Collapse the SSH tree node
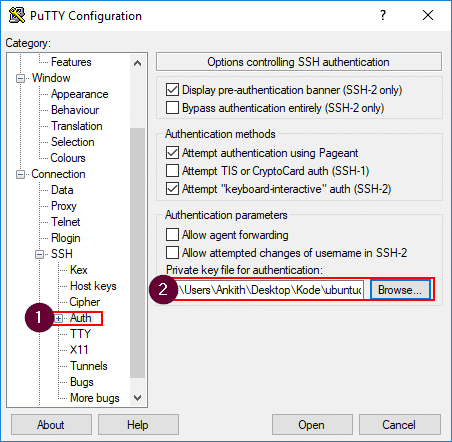 (39, 255)
